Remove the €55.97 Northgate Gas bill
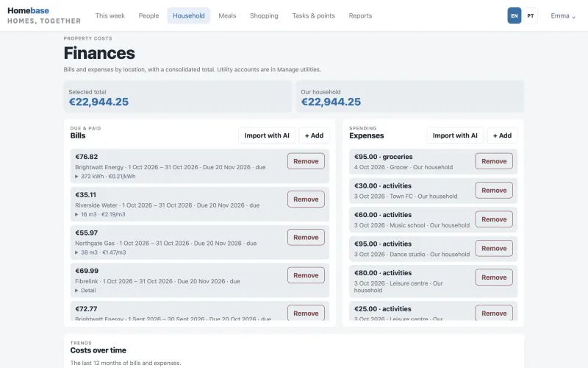This screenshot has width=588, height=368. tap(306, 237)
